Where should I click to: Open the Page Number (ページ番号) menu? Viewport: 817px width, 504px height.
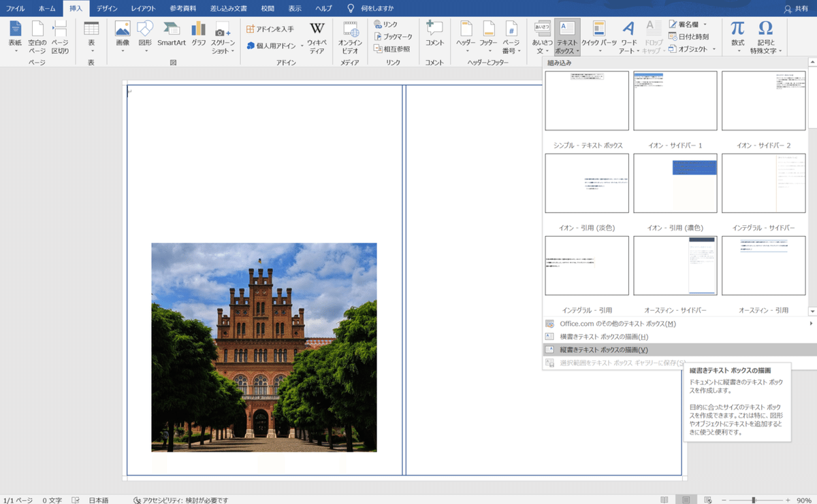click(x=511, y=37)
